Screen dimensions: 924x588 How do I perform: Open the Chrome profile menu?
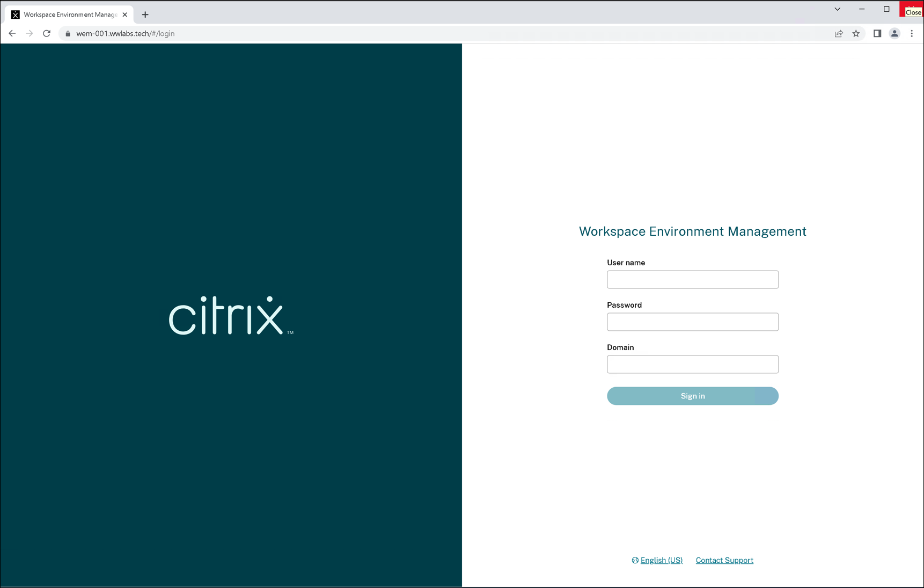click(x=894, y=33)
